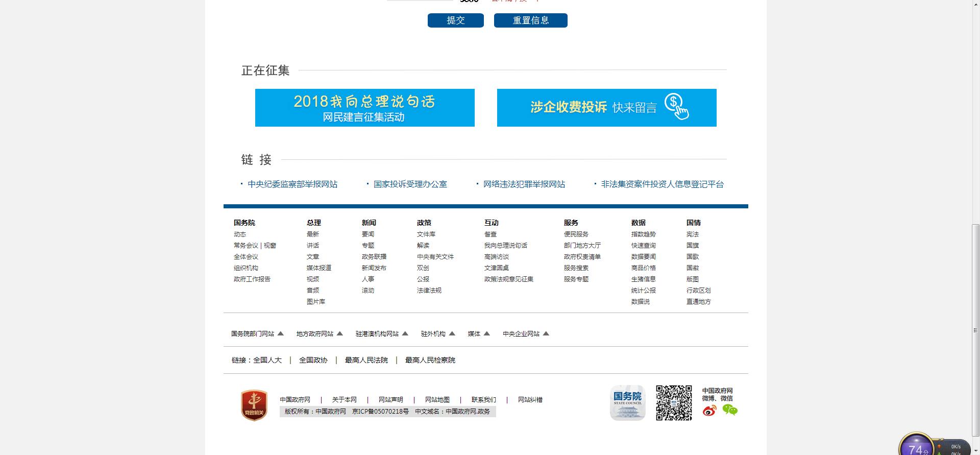
Task: Open the Weibo icon in footer
Action: [x=709, y=411]
